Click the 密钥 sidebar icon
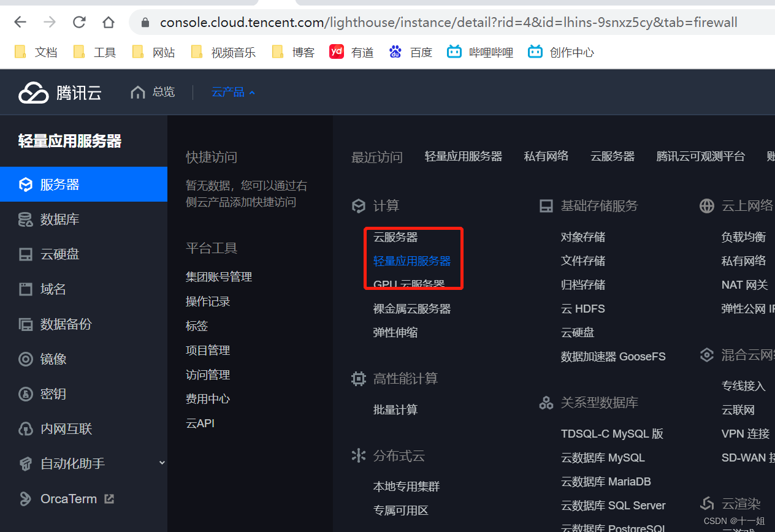This screenshot has height=532, width=775. pyautogui.click(x=25, y=394)
